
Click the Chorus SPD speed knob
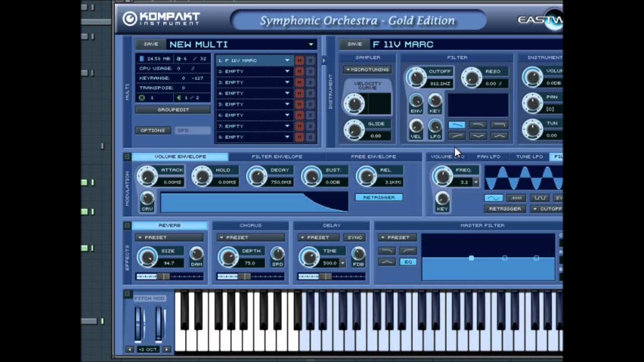click(x=277, y=253)
